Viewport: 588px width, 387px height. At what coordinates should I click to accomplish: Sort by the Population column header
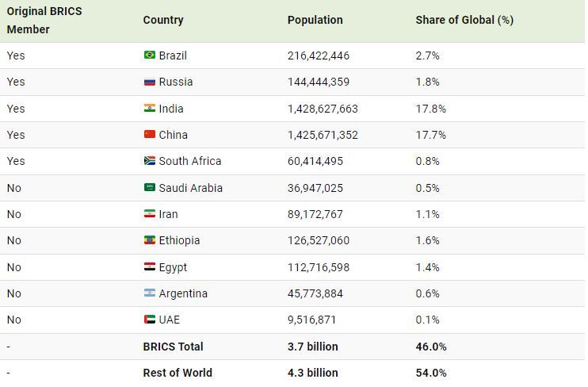click(x=315, y=20)
